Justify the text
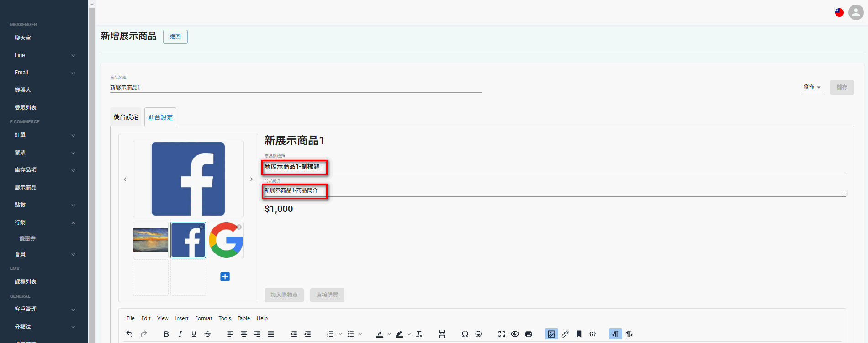868x343 pixels. click(x=271, y=334)
